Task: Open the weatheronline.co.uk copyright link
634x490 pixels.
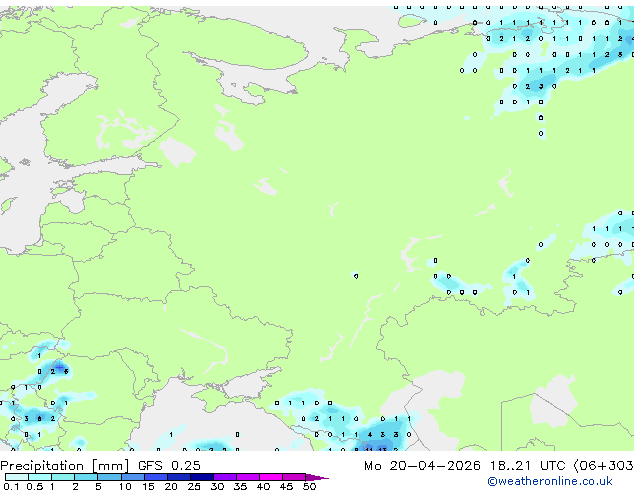Action: pos(549,481)
